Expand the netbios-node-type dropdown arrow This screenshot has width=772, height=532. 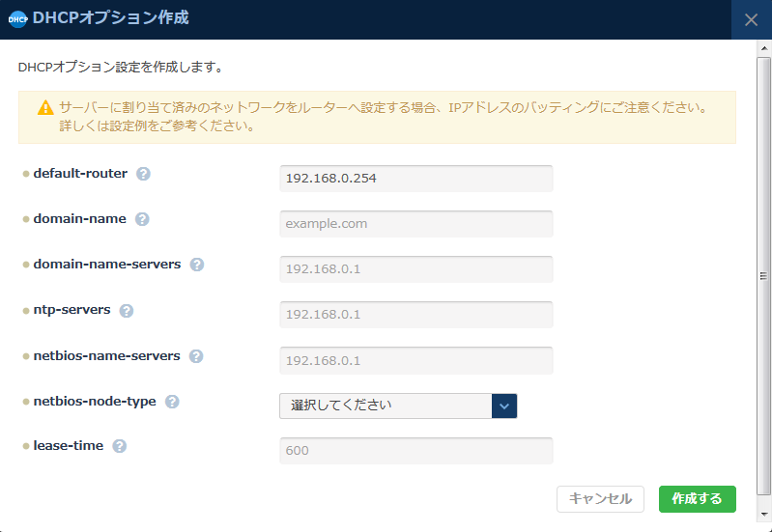(504, 406)
